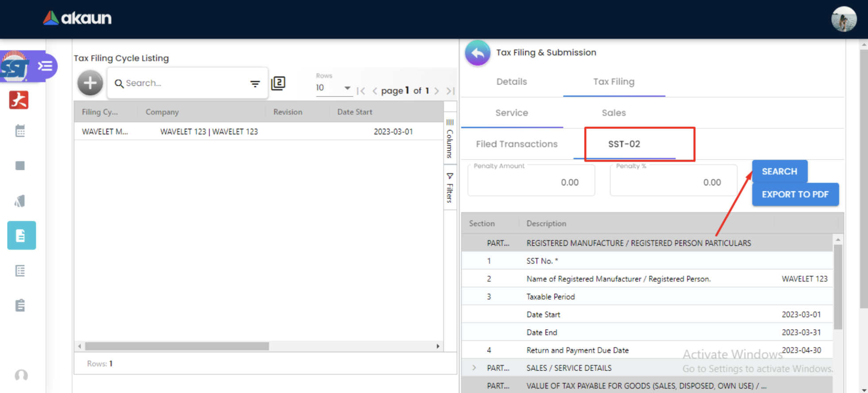This screenshot has height=393, width=868.
Task: Open the Filters side panel
Action: click(x=450, y=188)
